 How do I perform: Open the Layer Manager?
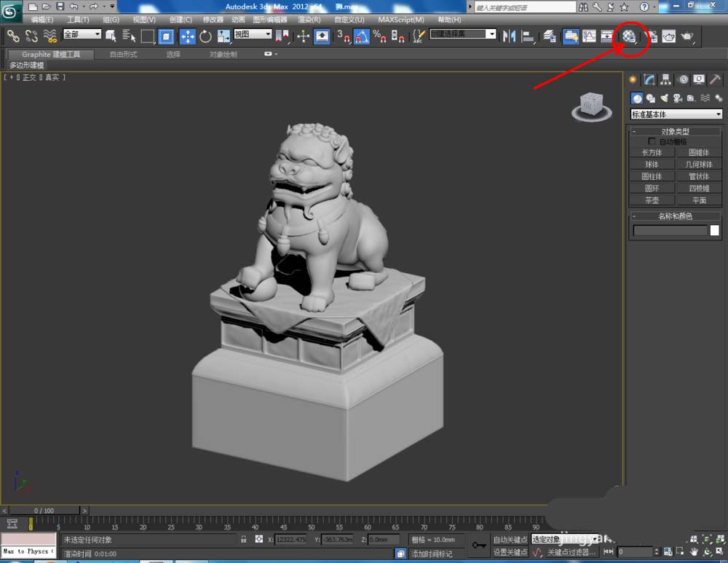point(550,36)
